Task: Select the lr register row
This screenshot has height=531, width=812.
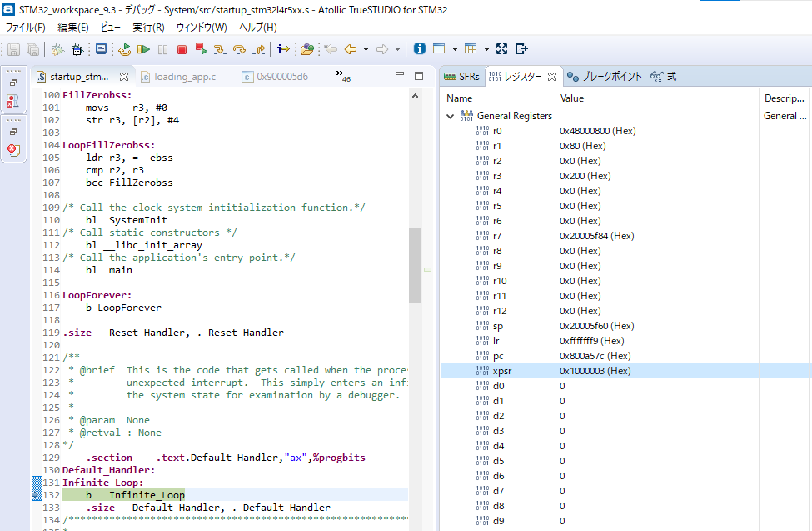Action: pyautogui.click(x=626, y=341)
